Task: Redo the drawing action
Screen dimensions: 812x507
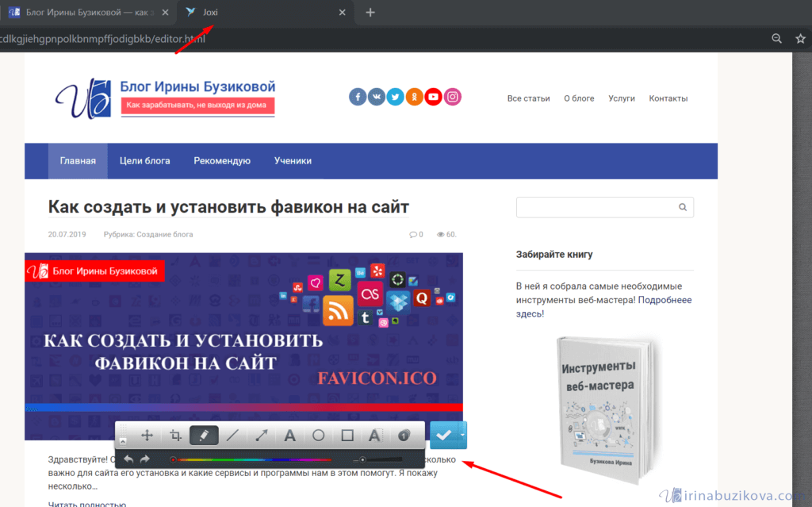Action: [x=144, y=459]
